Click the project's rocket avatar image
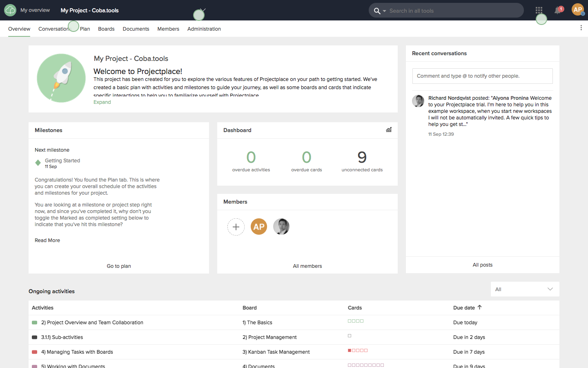Viewport: 588px width, 368px height. coord(61,78)
